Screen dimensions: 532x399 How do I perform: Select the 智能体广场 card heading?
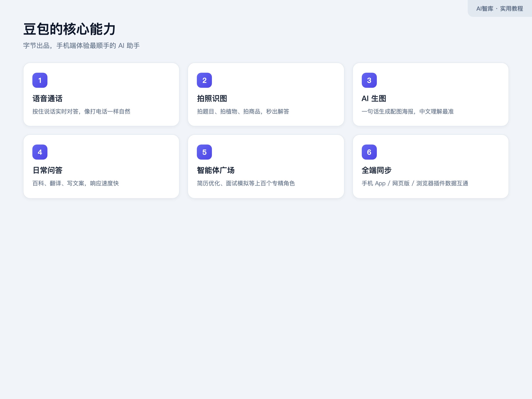coord(216,170)
